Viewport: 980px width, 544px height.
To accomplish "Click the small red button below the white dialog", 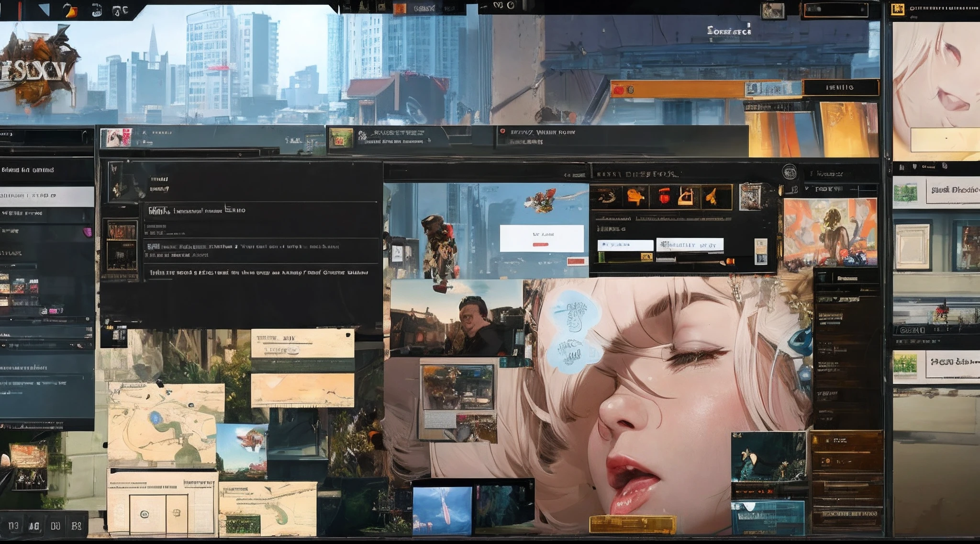I will click(577, 261).
